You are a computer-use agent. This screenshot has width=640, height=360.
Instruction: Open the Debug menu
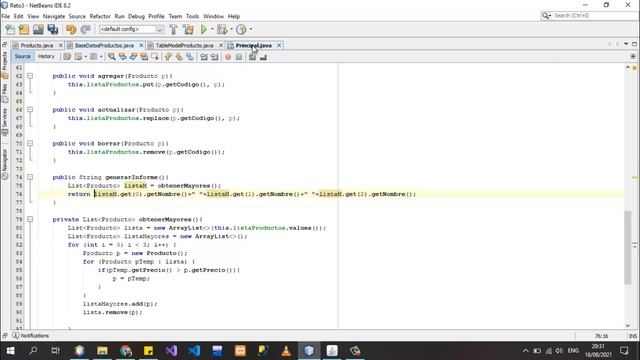click(x=136, y=16)
